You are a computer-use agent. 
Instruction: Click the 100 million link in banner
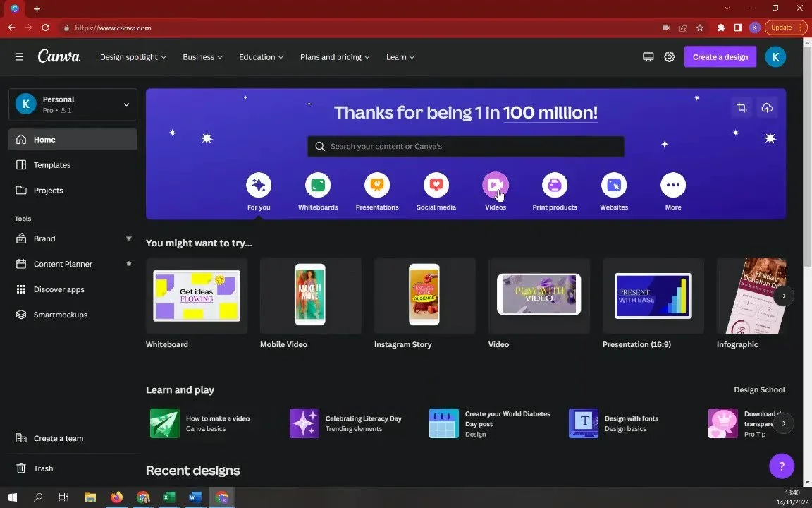(550, 112)
